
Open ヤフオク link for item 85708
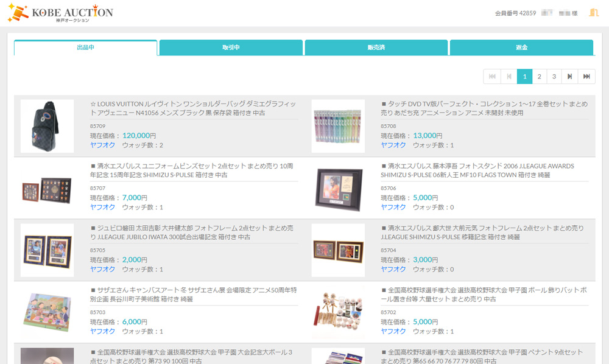(393, 145)
